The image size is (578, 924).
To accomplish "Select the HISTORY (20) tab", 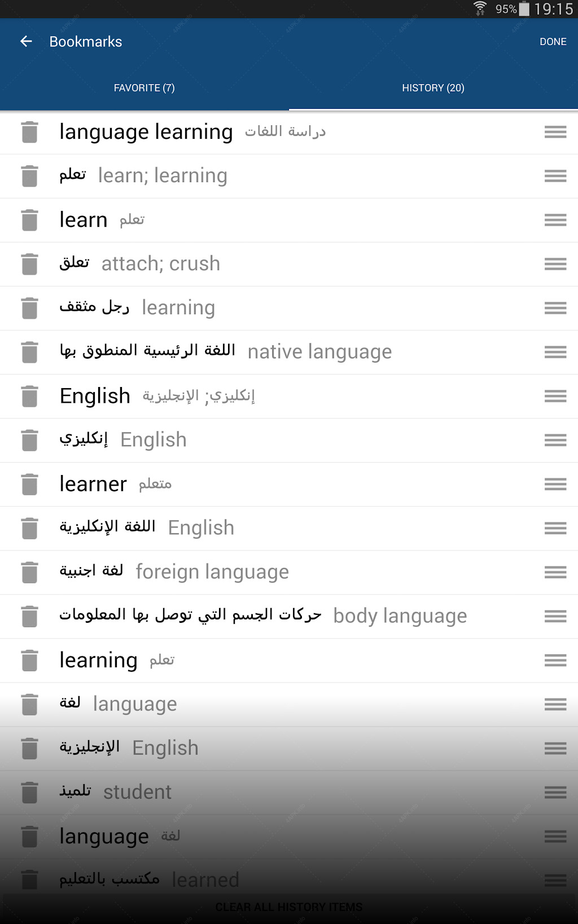I will click(x=433, y=88).
